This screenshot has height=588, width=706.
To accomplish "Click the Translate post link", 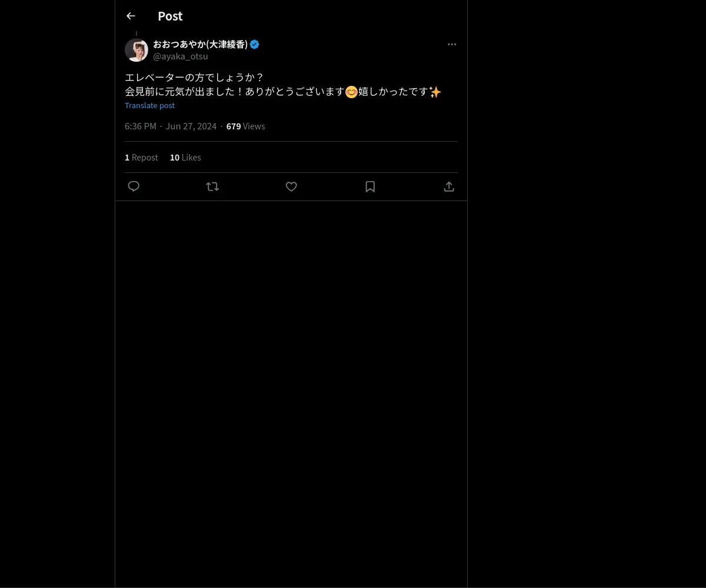I will point(149,105).
